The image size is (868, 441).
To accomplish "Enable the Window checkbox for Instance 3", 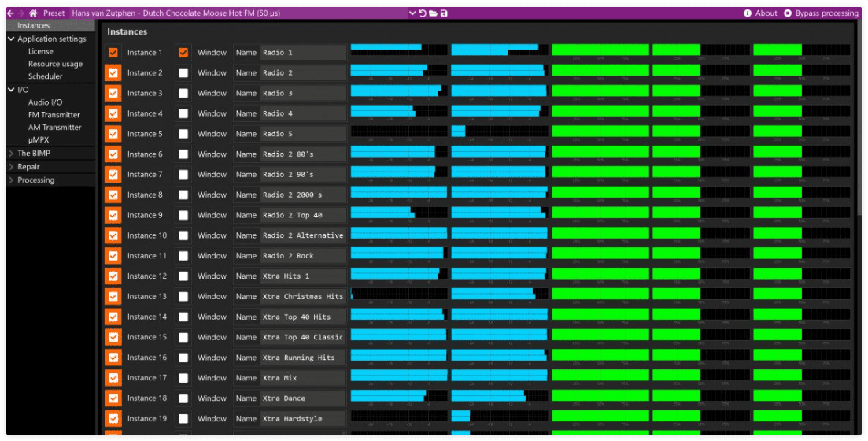I will (x=183, y=93).
